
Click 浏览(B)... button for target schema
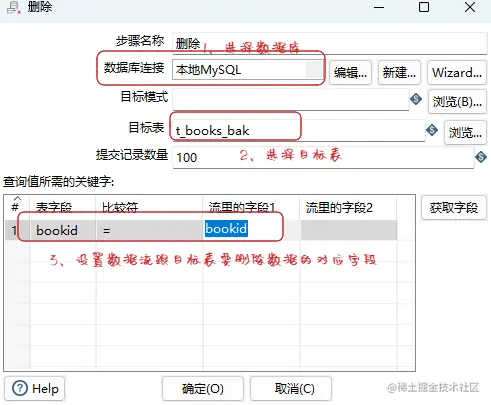point(457,102)
